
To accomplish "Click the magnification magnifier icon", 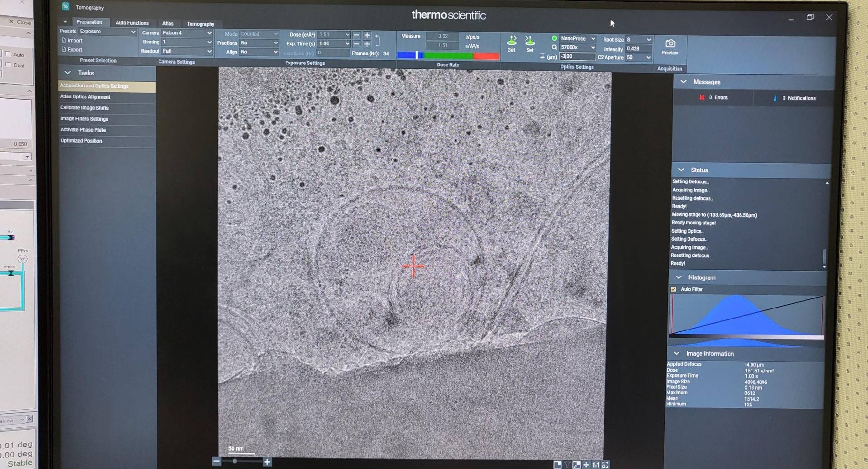I will (x=554, y=47).
